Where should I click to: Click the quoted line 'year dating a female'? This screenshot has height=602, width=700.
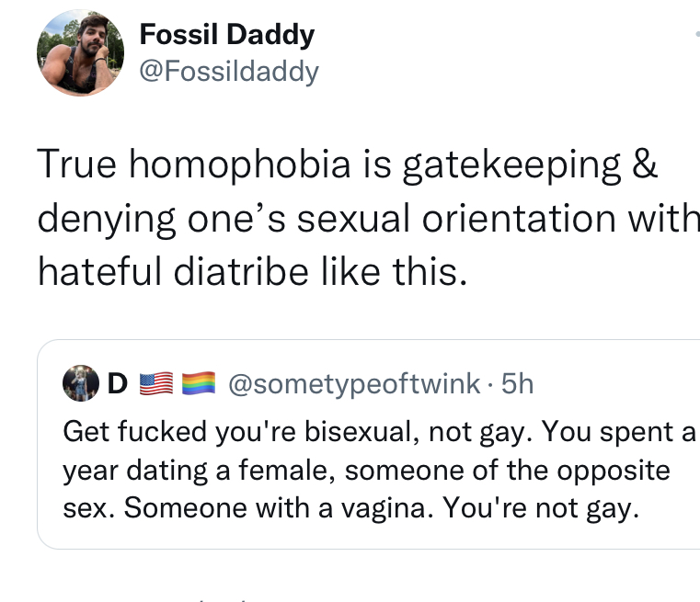pyautogui.click(x=366, y=471)
